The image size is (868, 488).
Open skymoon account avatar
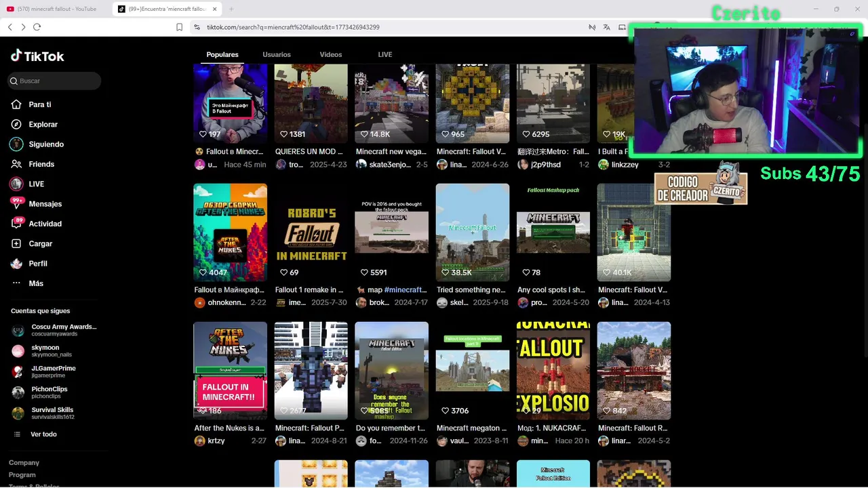pos(18,350)
